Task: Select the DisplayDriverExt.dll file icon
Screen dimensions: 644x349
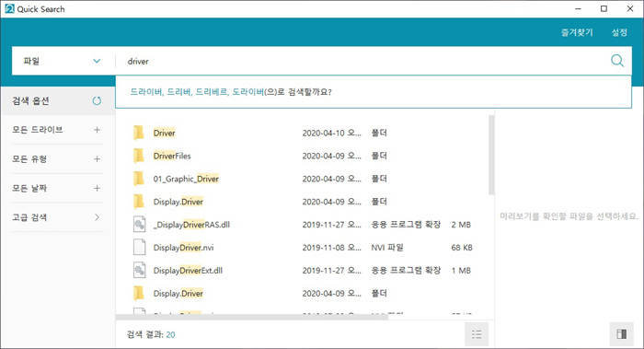Action: pyautogui.click(x=140, y=271)
